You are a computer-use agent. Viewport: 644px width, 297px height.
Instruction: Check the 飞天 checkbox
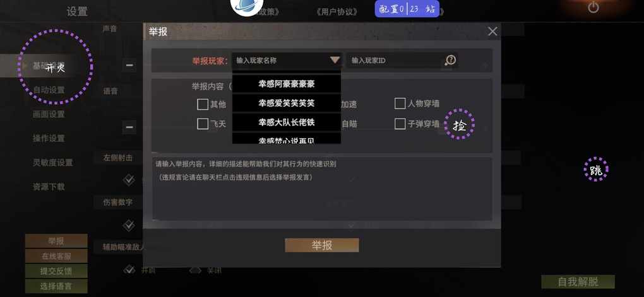tap(203, 124)
